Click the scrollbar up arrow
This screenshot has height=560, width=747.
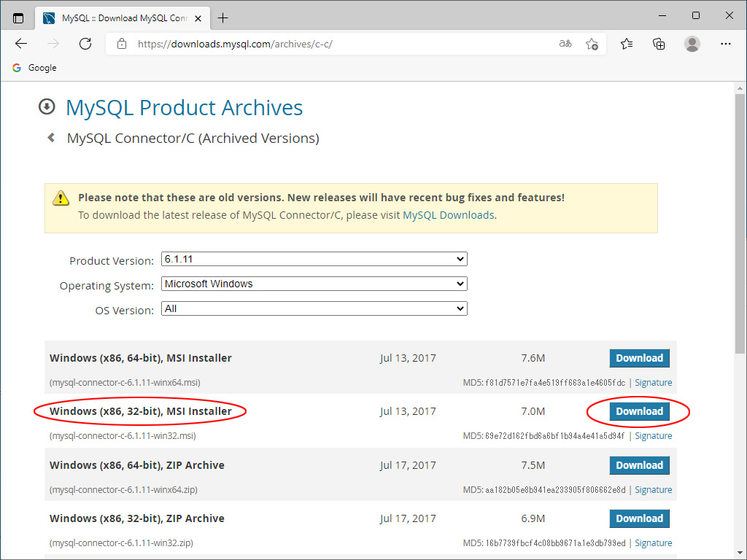740,88
